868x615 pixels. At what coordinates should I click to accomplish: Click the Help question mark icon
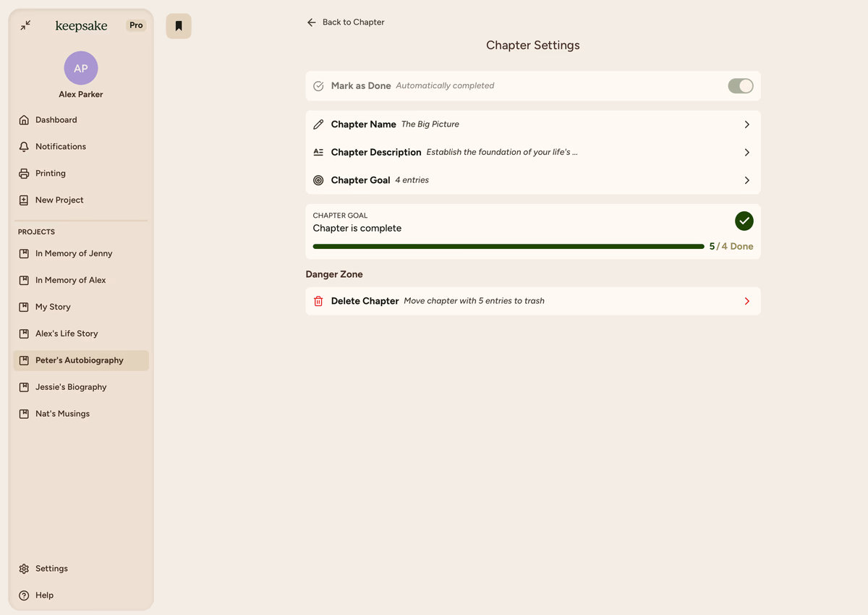24,595
